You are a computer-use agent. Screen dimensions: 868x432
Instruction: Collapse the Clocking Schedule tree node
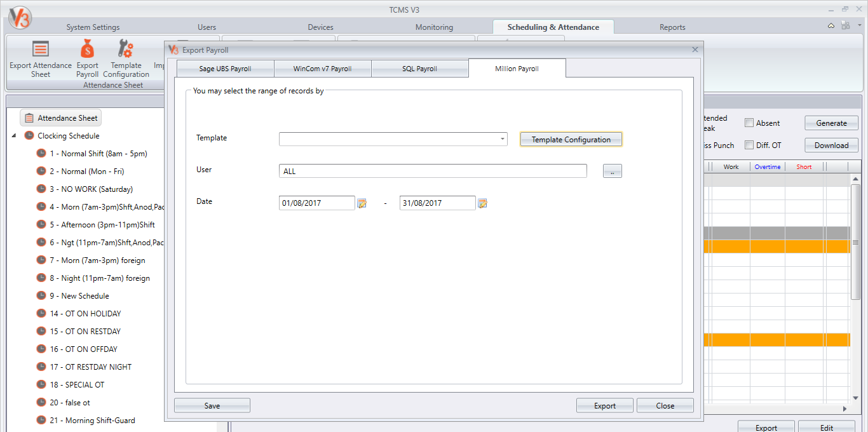click(15, 136)
